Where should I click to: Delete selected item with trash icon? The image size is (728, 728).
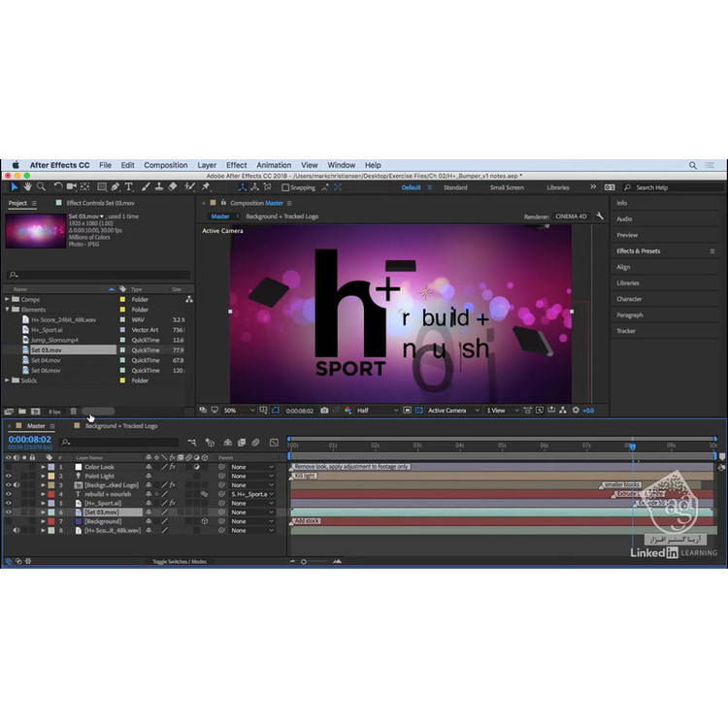(x=73, y=412)
